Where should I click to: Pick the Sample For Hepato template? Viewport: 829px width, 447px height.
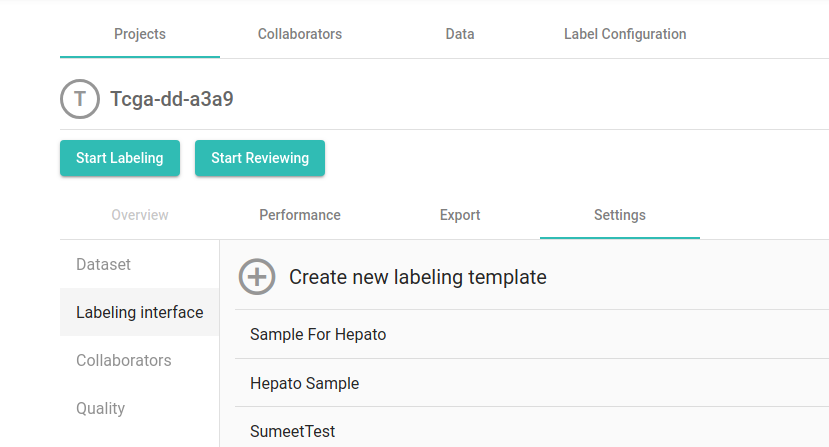(x=318, y=335)
